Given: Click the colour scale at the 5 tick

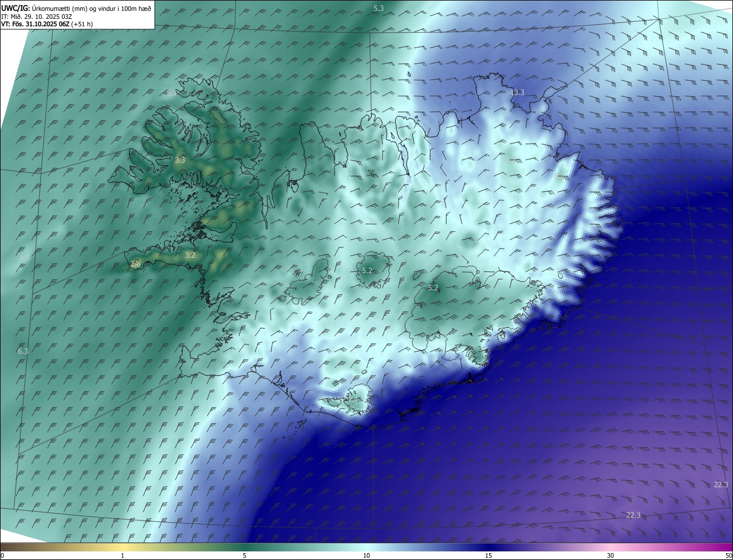Looking at the screenshot, I should [245, 555].
